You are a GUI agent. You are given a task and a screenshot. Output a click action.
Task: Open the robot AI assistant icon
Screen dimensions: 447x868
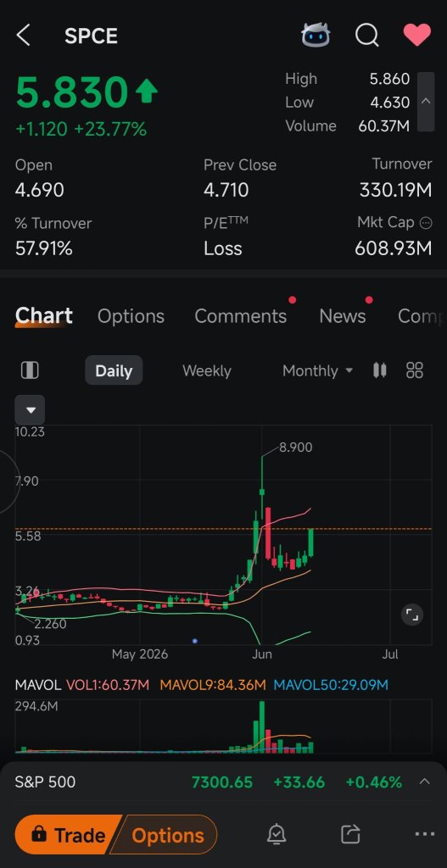tap(316, 36)
